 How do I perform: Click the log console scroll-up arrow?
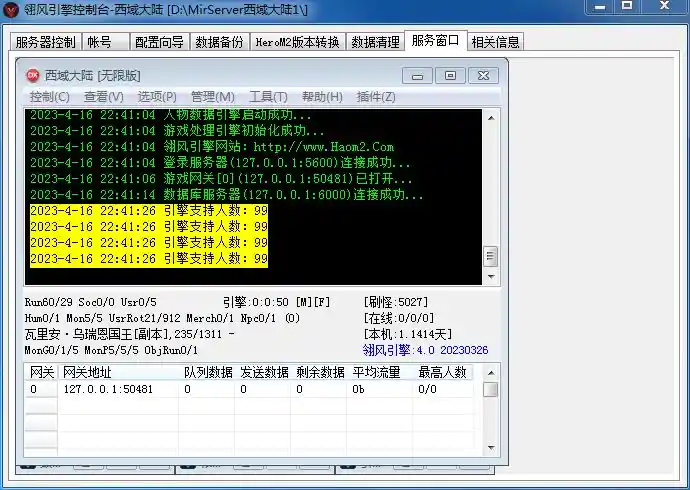pos(491,118)
